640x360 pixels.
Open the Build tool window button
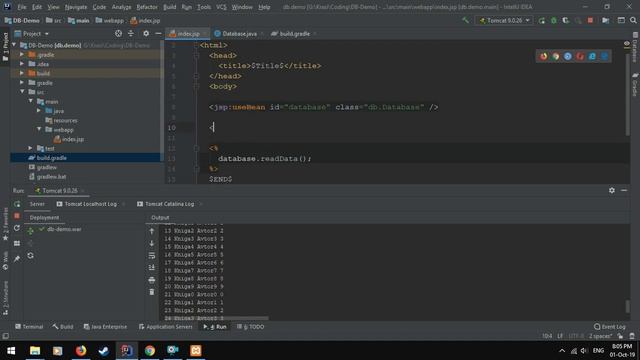coord(63,327)
